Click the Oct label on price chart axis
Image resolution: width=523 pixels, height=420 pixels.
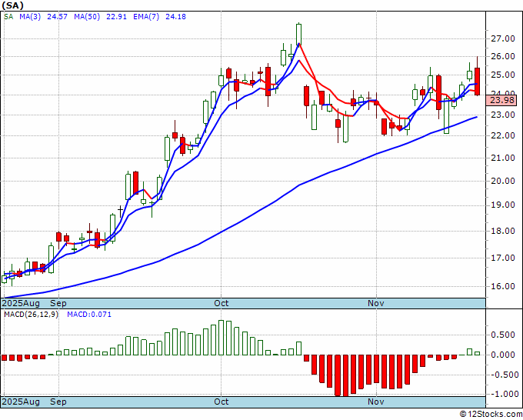click(x=222, y=303)
